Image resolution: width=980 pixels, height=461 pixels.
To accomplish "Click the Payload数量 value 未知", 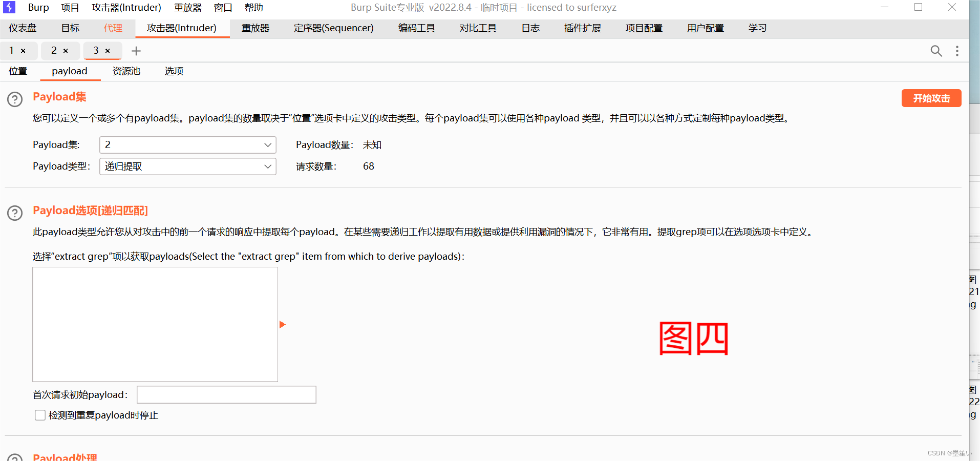I will click(x=372, y=145).
